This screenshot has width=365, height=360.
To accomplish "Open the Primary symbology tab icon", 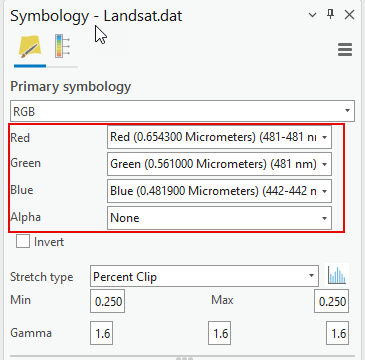I will click(30, 47).
